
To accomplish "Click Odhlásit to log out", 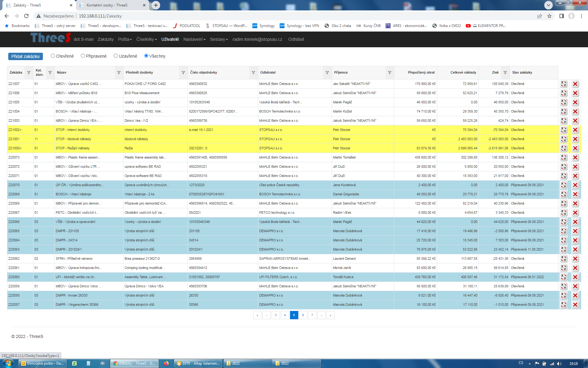I will 296,39.
